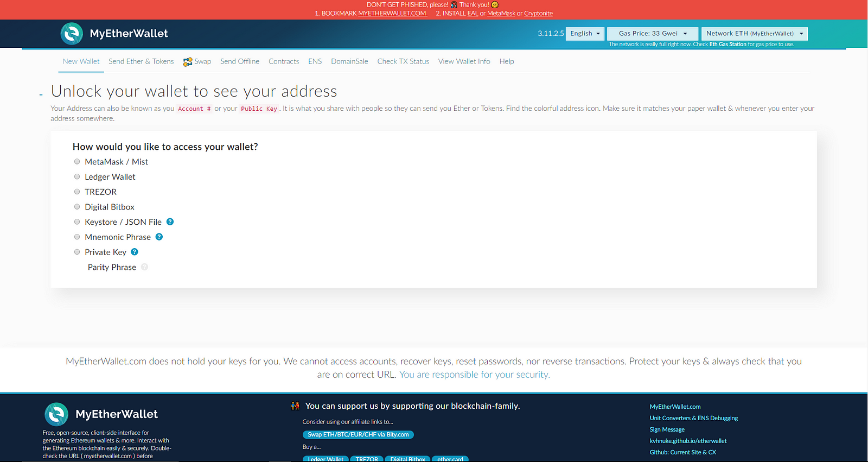Viewport: 868px width, 462px height.
Task: Click the Cryptonite link in banner
Action: pos(538,14)
